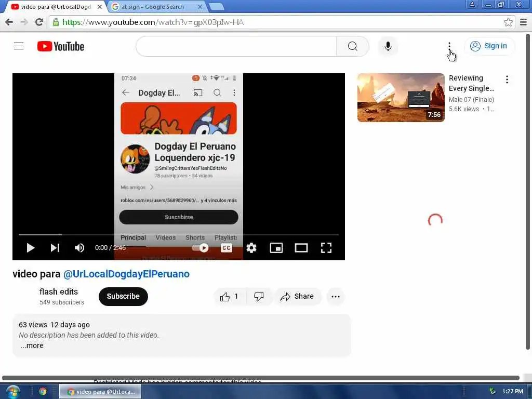532x399 pixels.
Task: Seek on the video progress bar
Action: (179, 234)
